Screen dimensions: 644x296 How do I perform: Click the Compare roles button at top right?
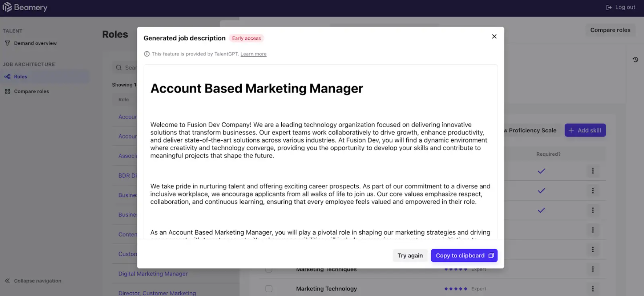610,30
